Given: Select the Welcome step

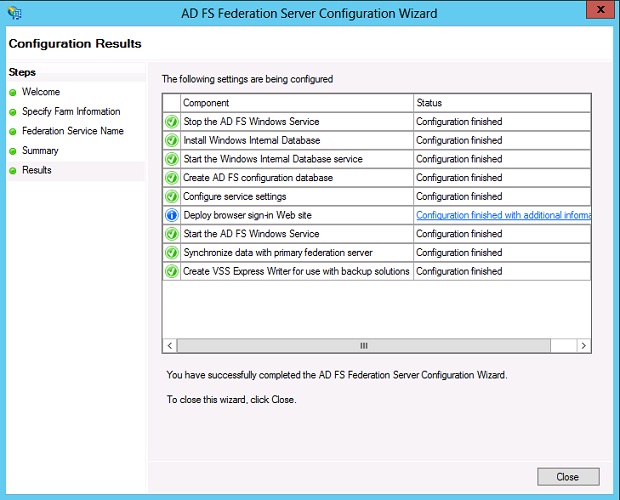Looking at the screenshot, I should [x=41, y=92].
